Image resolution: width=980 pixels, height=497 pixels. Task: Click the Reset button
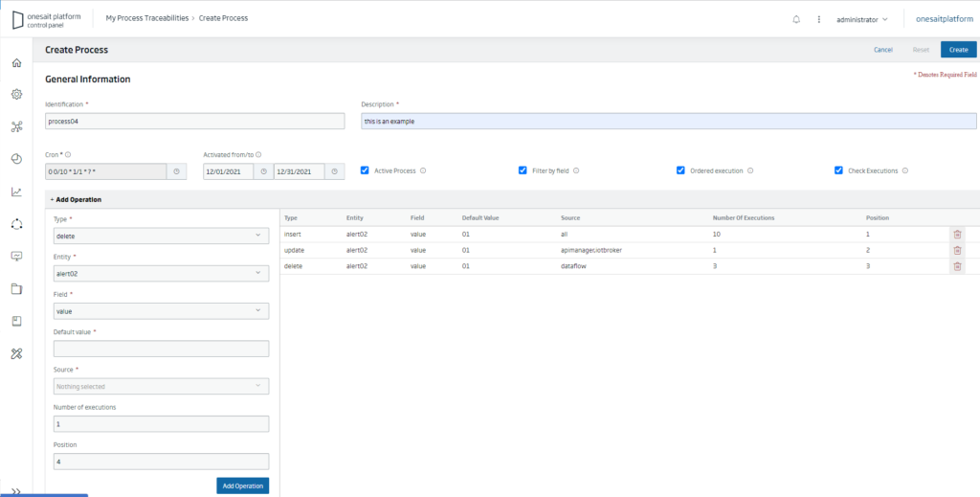click(921, 50)
